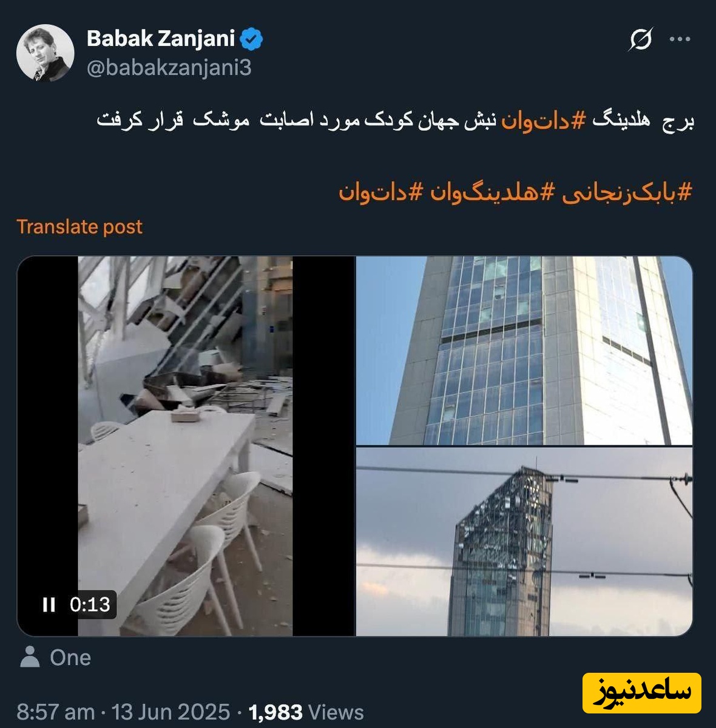Screen dimensions: 716x728
Task: Open the damaged office video thumbnail
Action: pyautogui.click(x=186, y=446)
